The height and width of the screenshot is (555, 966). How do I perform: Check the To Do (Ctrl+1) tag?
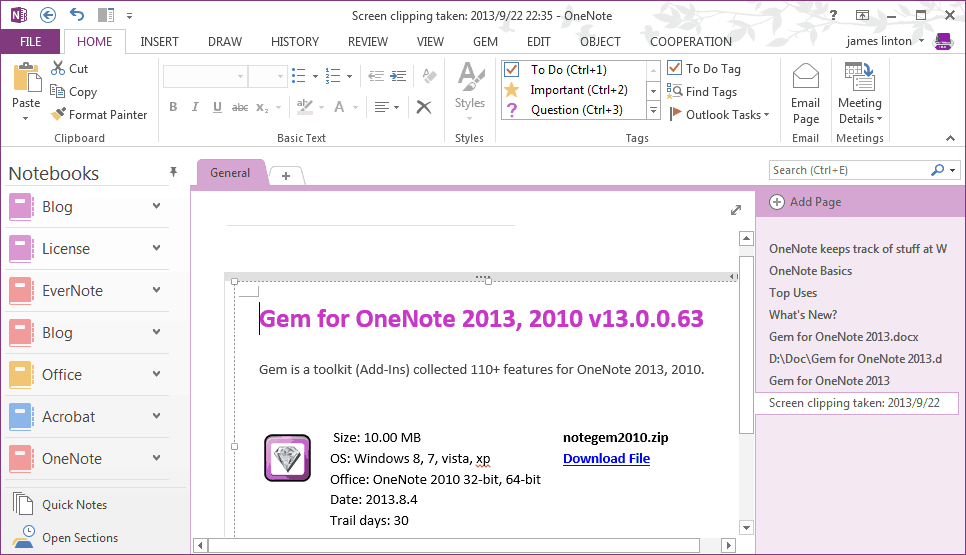tap(574, 70)
